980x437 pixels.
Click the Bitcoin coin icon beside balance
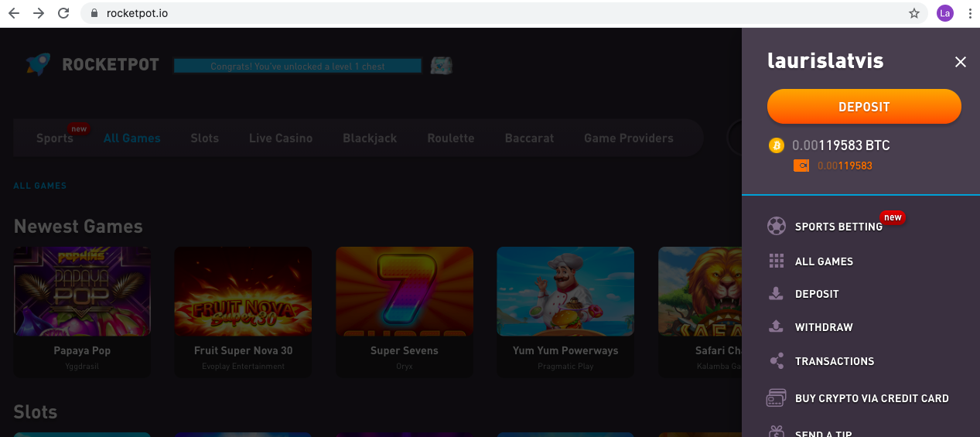pos(776,145)
